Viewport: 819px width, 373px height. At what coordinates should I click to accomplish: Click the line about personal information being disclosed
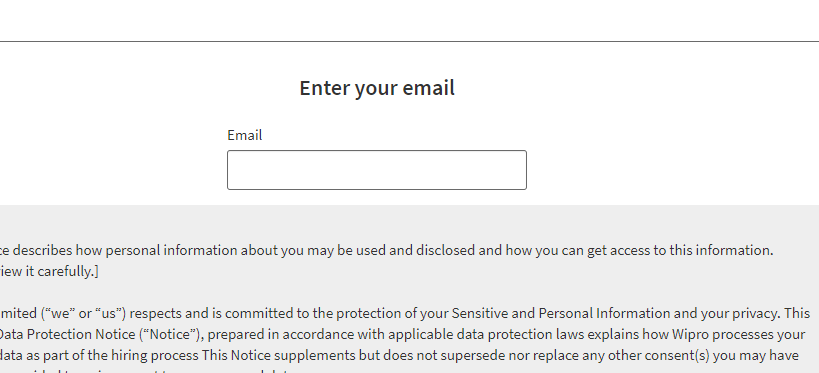pyautogui.click(x=387, y=250)
